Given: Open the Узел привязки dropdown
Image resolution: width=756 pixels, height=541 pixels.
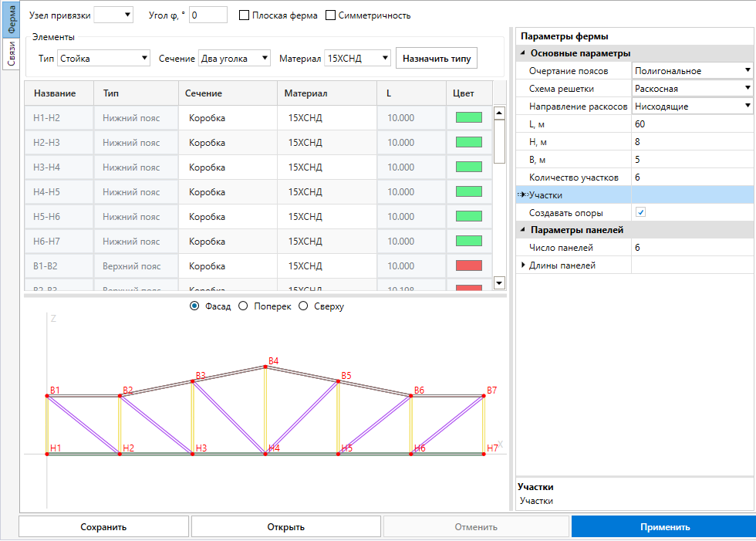Looking at the screenshot, I should click(x=113, y=15).
